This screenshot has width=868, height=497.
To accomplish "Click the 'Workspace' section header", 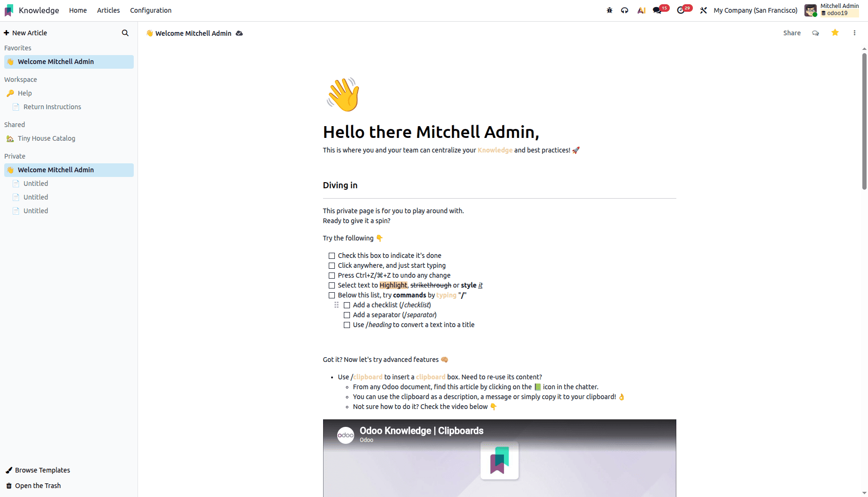I will (21, 80).
